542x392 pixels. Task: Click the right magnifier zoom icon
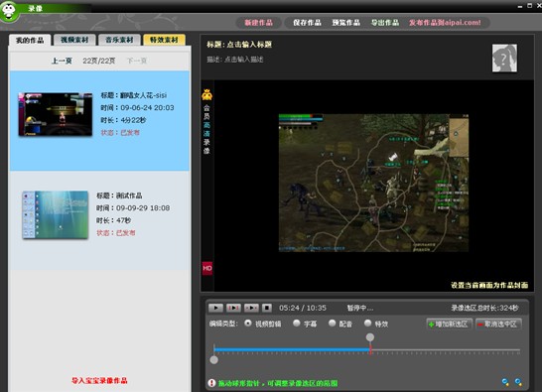click(x=518, y=382)
